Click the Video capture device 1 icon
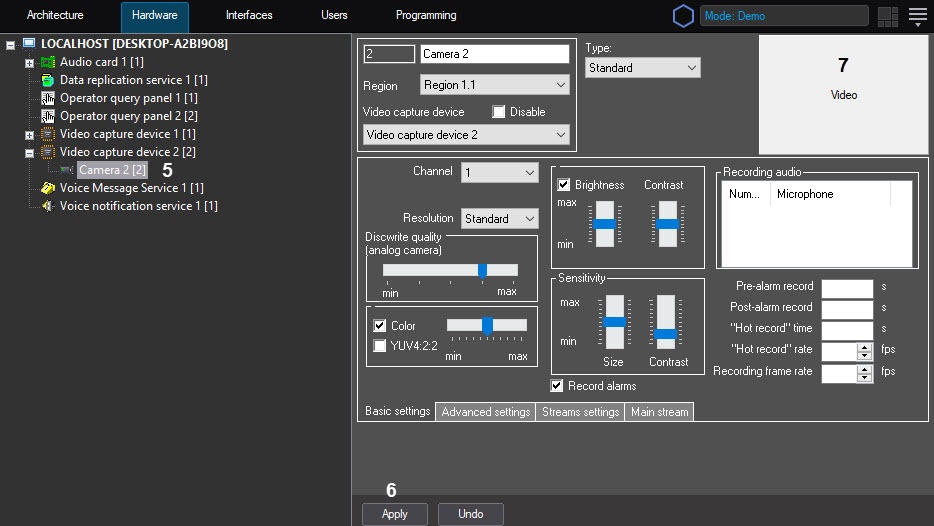The height and width of the screenshot is (526, 934). coord(47,134)
